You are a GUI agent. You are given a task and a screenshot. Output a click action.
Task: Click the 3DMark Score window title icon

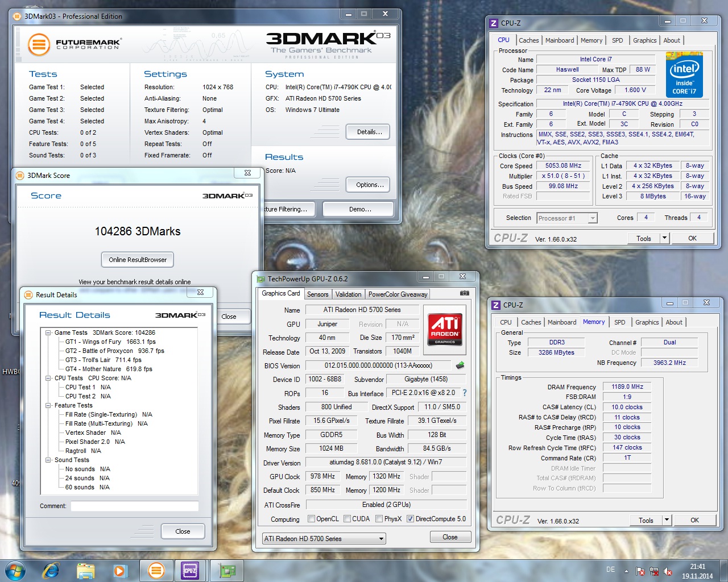point(20,175)
